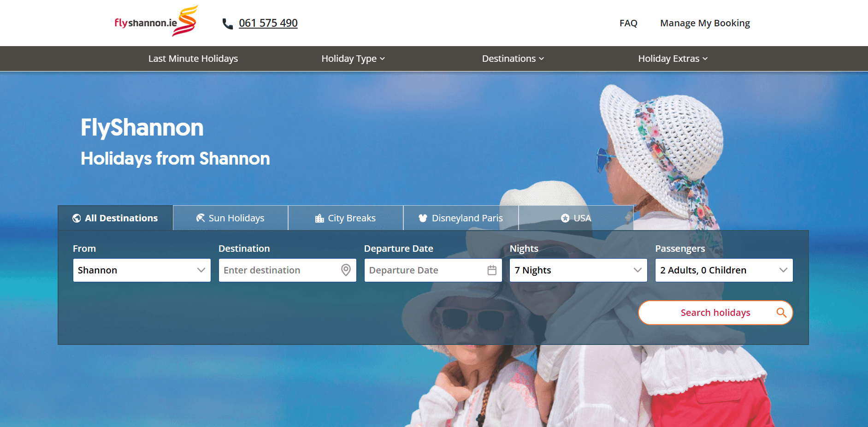
Task: Click the Destination label
Action: point(244,249)
